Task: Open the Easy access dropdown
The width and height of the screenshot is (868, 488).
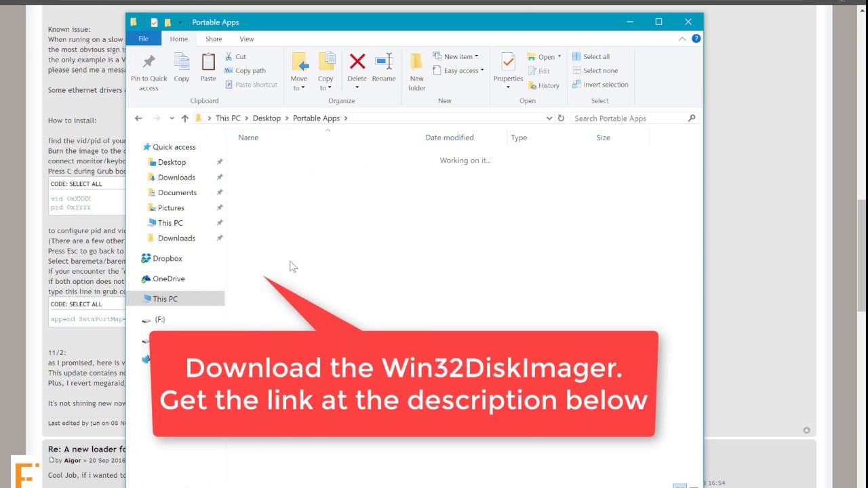Action: pyautogui.click(x=458, y=70)
